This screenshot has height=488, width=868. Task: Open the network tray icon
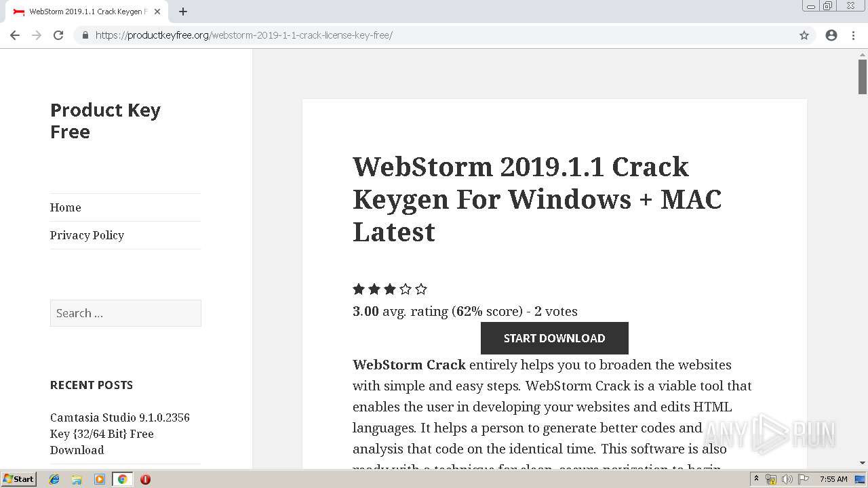771,479
